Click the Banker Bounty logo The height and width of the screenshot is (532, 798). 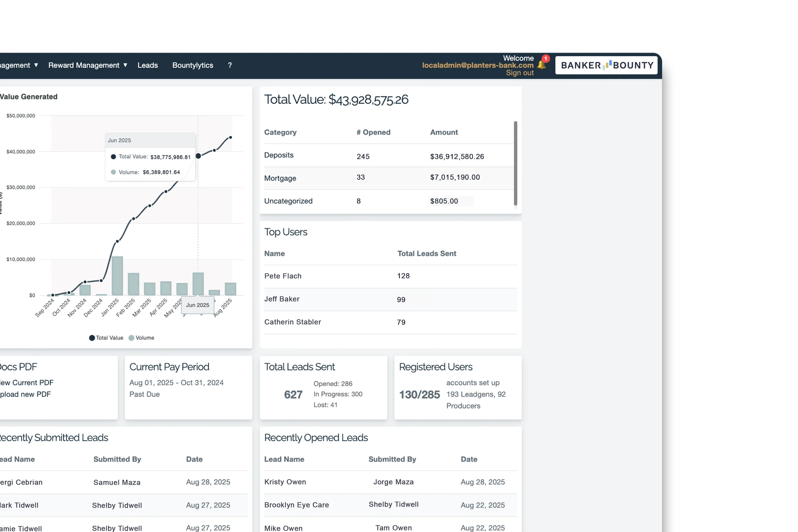(606, 65)
